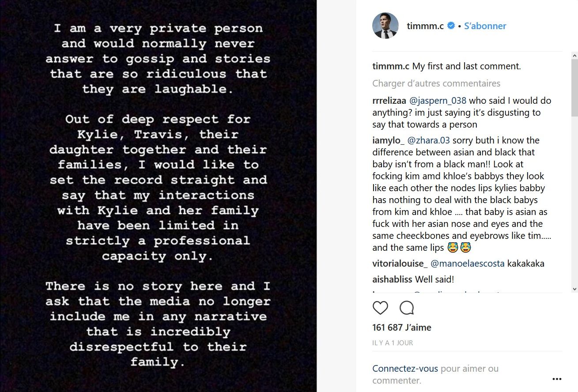Screen dimensions: 578x392
Task: Expand "Charger d'autres commentaires"
Action: click(x=436, y=83)
